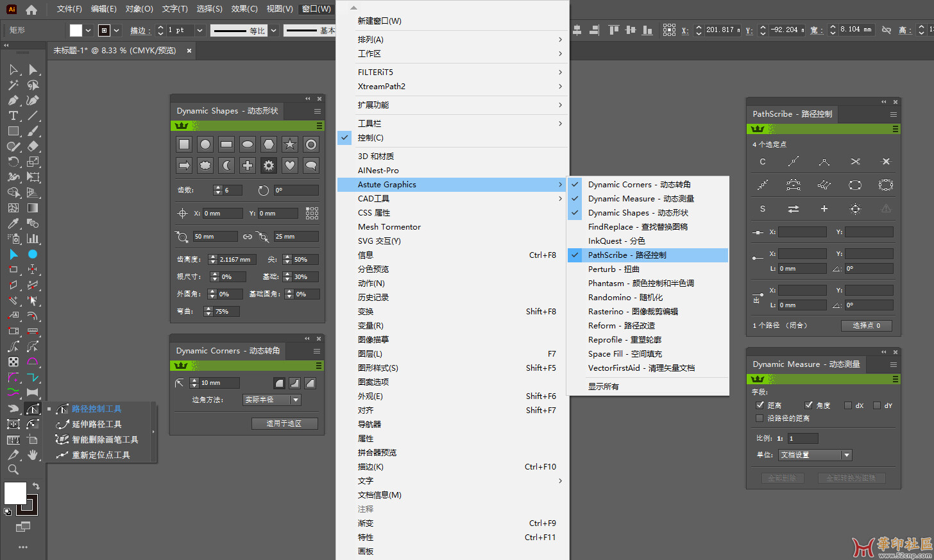Open the 效果(C) menu
The width and height of the screenshot is (934, 560).
pos(244,9)
